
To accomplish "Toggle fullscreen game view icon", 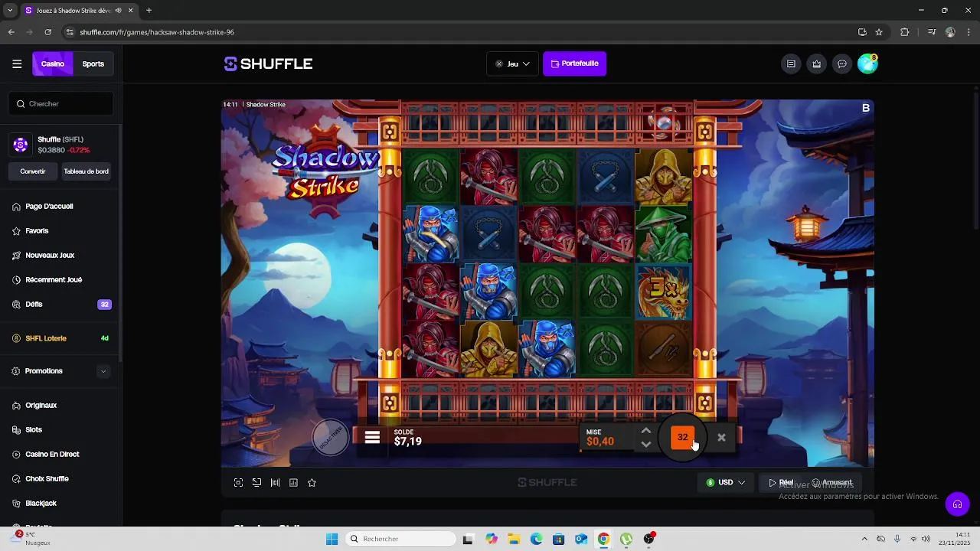I will pos(238,483).
